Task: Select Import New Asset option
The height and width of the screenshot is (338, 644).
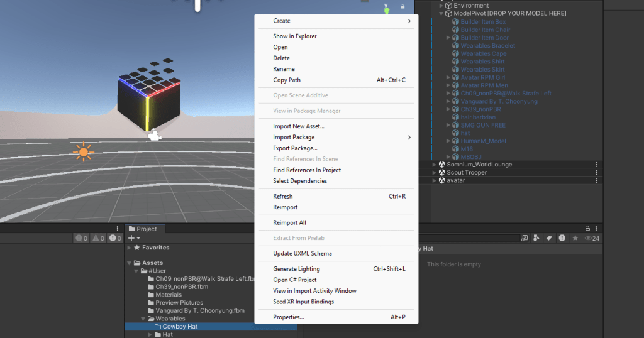Action: click(x=298, y=126)
